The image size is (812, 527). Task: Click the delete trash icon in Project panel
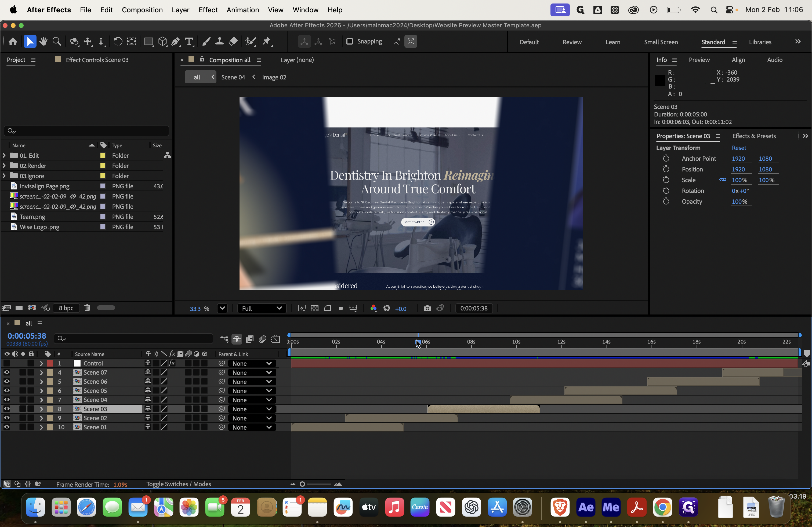click(x=87, y=308)
